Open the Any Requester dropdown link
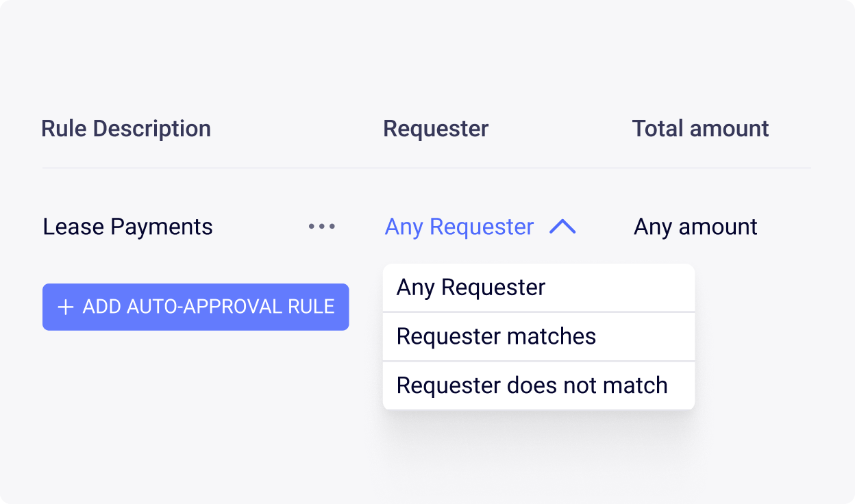Image resolution: width=855 pixels, height=504 pixels. (460, 227)
